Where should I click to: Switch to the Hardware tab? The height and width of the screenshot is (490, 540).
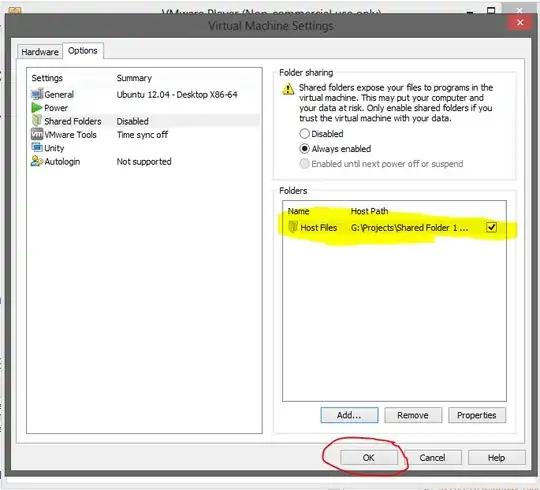click(40, 52)
